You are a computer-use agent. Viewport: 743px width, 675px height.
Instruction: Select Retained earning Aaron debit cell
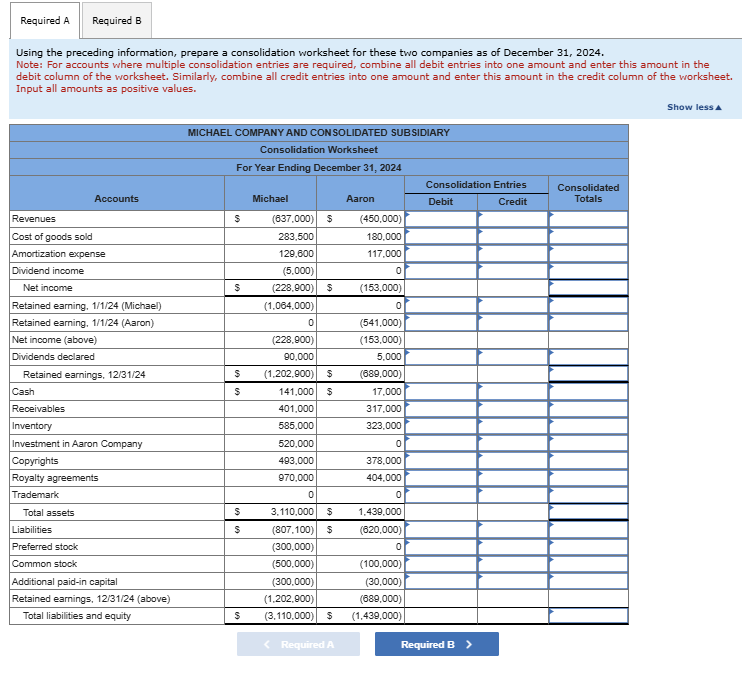coord(441,322)
